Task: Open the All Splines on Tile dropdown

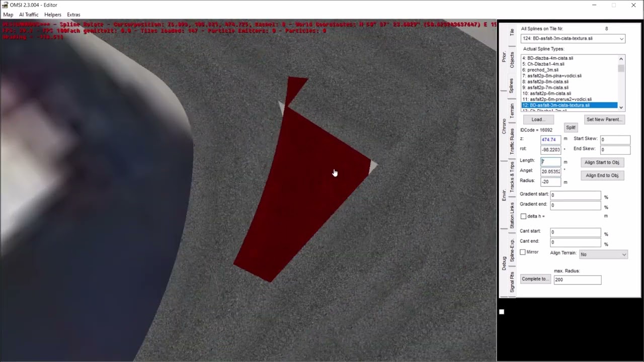Action: tap(573, 38)
